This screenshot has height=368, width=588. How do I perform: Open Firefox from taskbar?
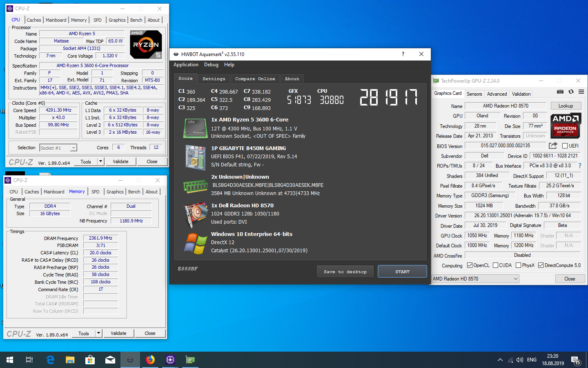[x=150, y=360]
